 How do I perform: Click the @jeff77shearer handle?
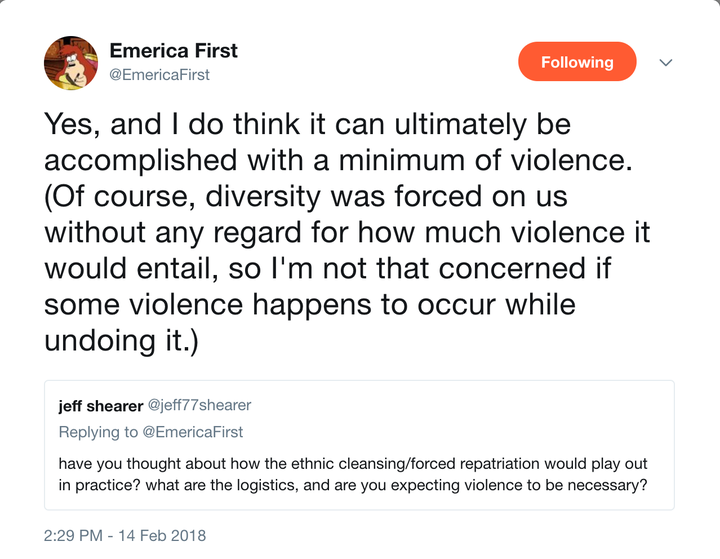click(x=199, y=405)
